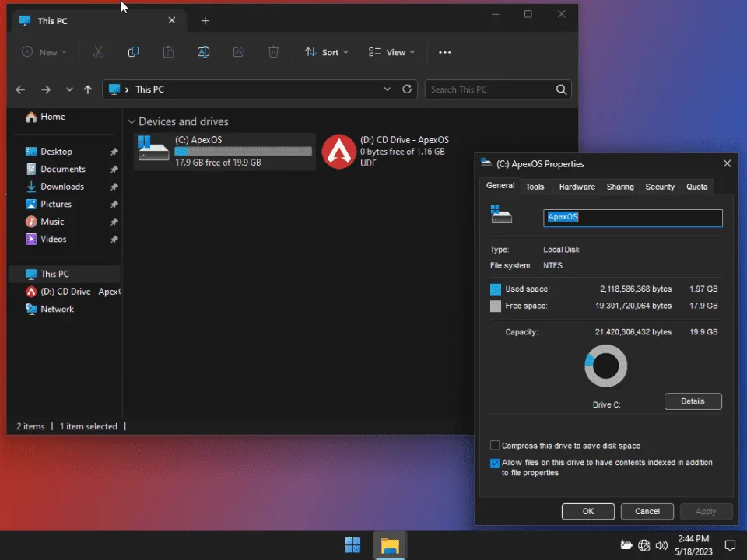Click the pin icon beside Videos
This screenshot has height=560, width=747.
point(114,239)
